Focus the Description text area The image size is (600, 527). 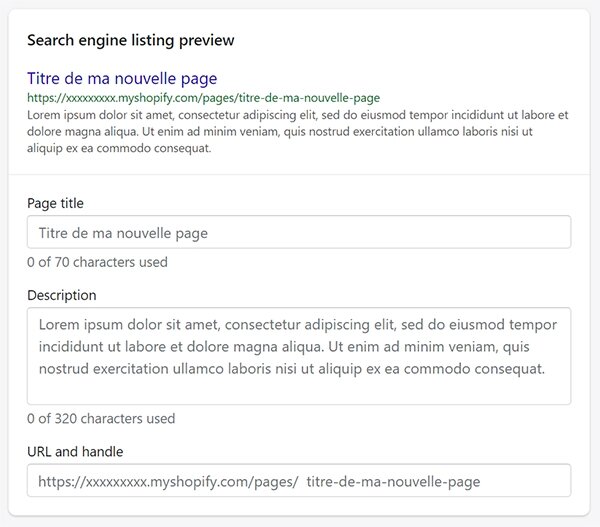pyautogui.click(x=299, y=356)
